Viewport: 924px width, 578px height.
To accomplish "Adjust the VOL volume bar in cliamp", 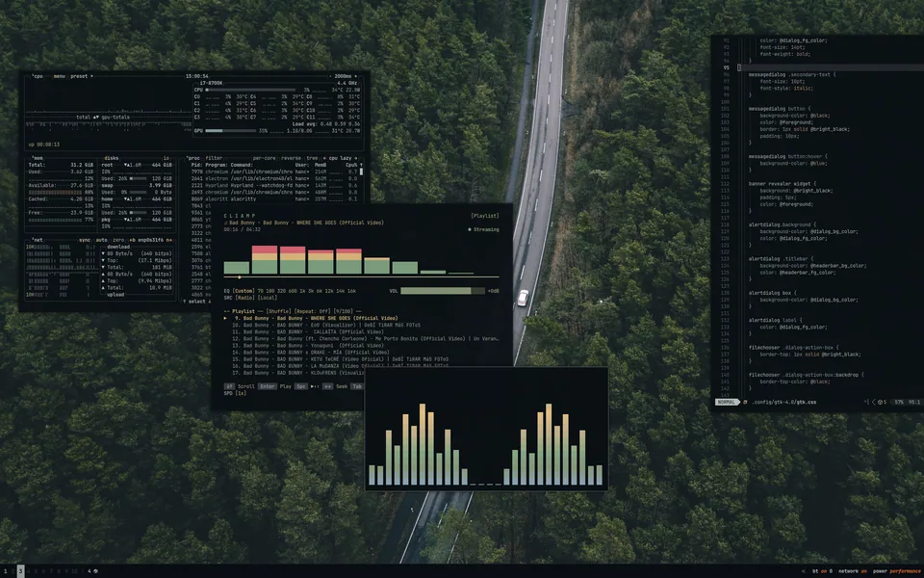I will 442,291.
